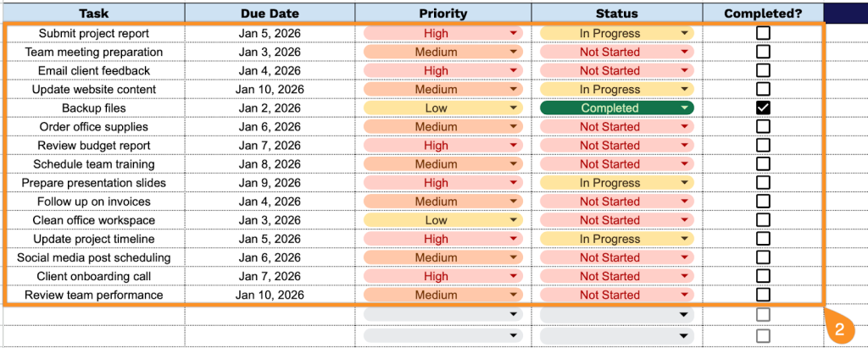Select the Priority column header
Screen dimensions: 868x348
(x=442, y=13)
